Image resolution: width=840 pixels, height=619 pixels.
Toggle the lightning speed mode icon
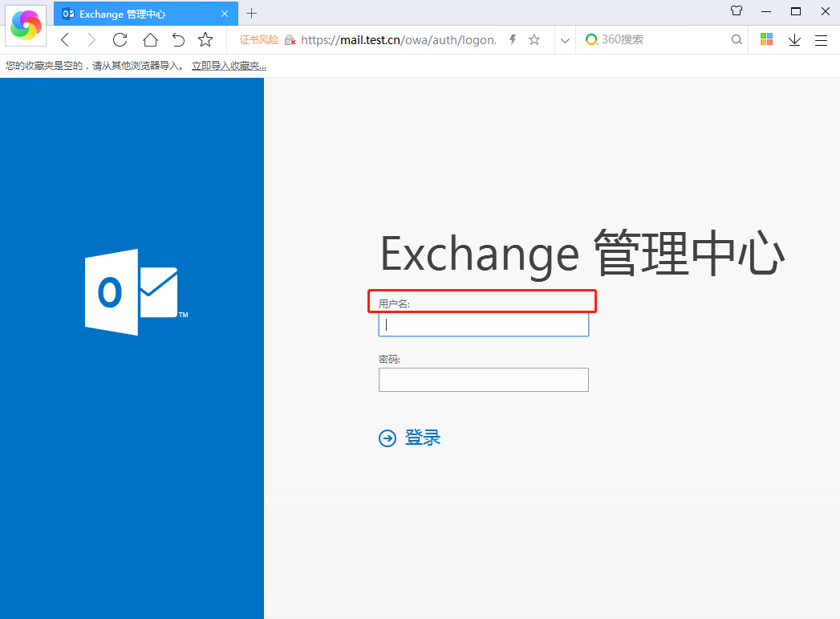(x=513, y=39)
